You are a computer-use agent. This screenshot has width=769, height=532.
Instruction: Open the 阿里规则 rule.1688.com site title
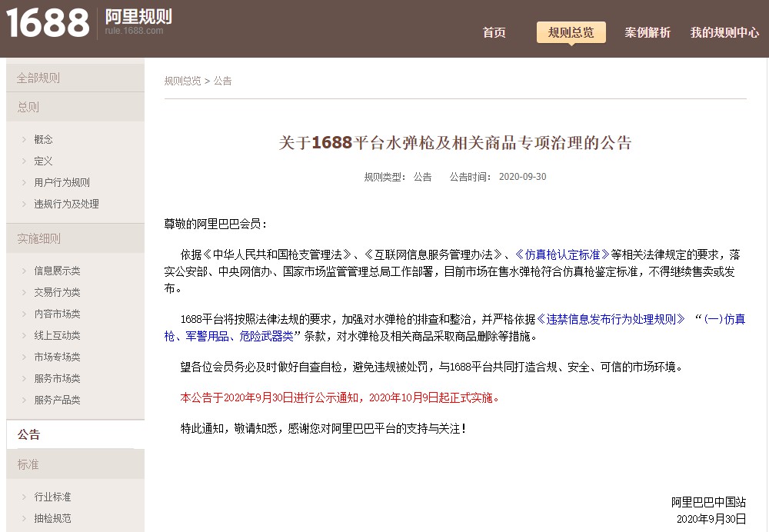pos(138,22)
